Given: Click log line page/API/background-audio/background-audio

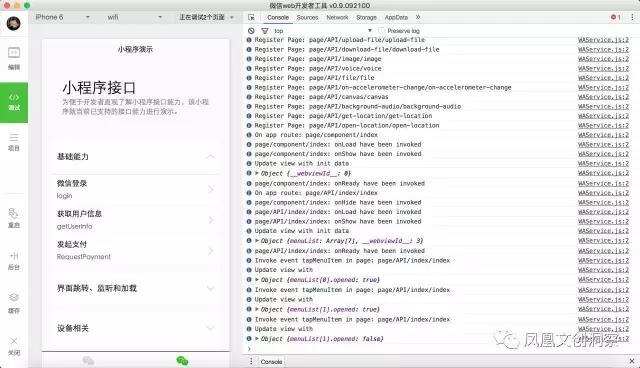Looking at the screenshot, I should pos(358,106).
